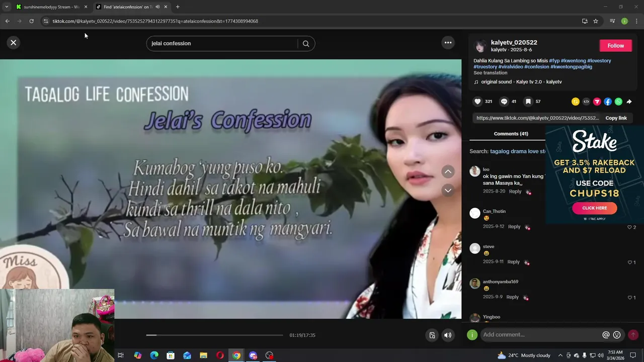Copy the video link

pyautogui.click(x=616, y=118)
